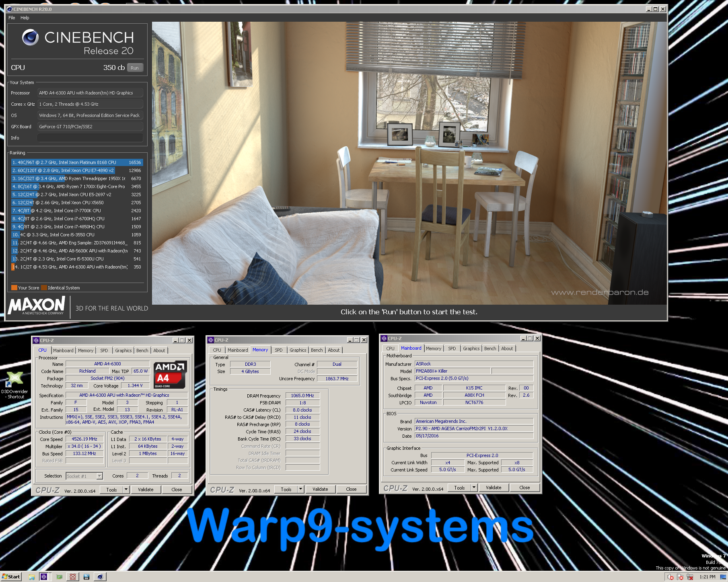Click the 1863.7 MHz uncore frequency value
This screenshot has height=582, width=728.
(337, 379)
